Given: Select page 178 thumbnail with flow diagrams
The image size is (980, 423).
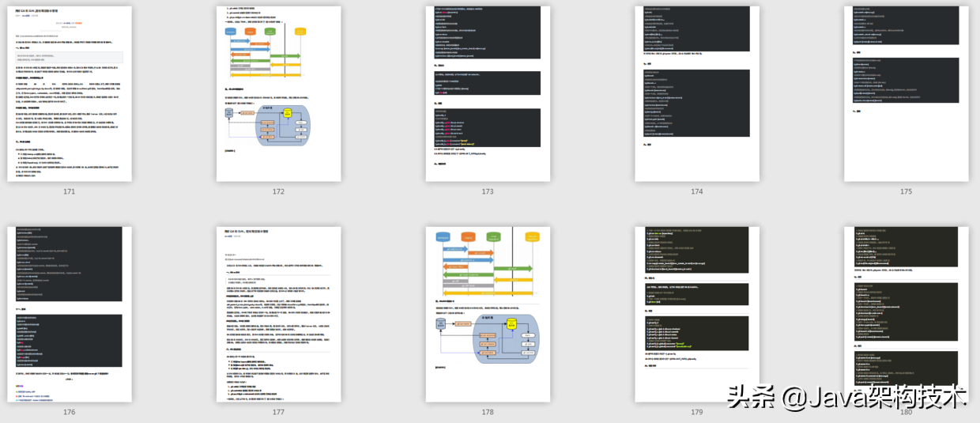Looking at the screenshot, I should (x=488, y=314).
